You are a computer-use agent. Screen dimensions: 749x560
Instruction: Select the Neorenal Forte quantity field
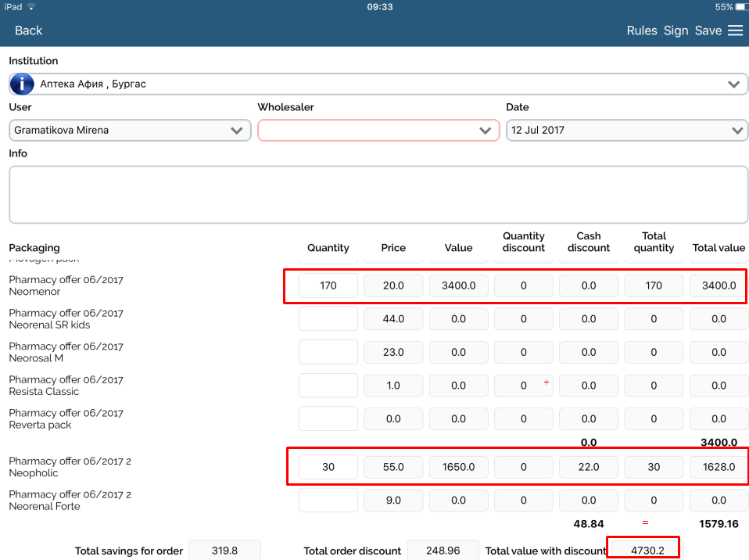328,501
